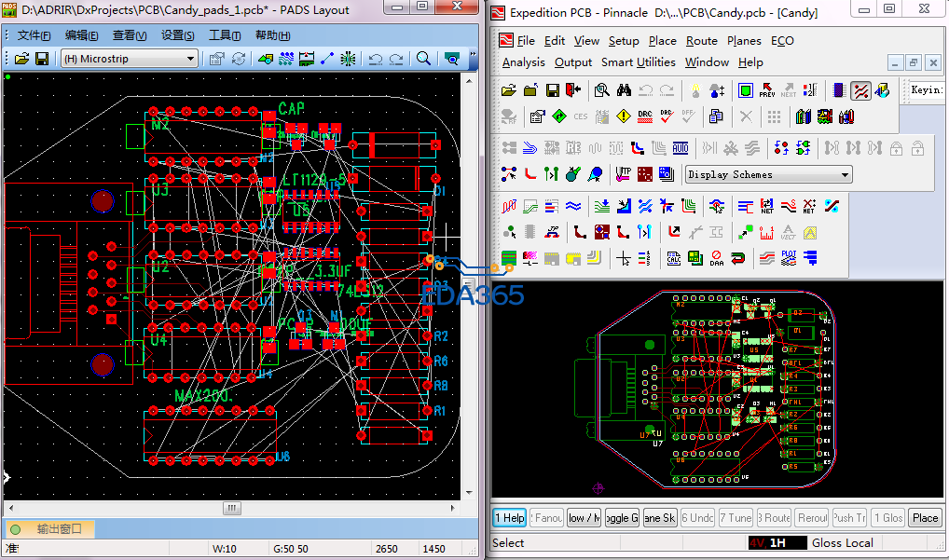Click the DAA icon in bottom toolbar row
949x560 pixels.
click(716, 258)
